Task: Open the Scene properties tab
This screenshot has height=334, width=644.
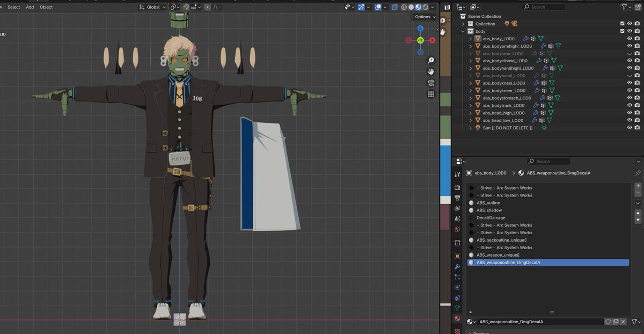Action: pos(457,219)
